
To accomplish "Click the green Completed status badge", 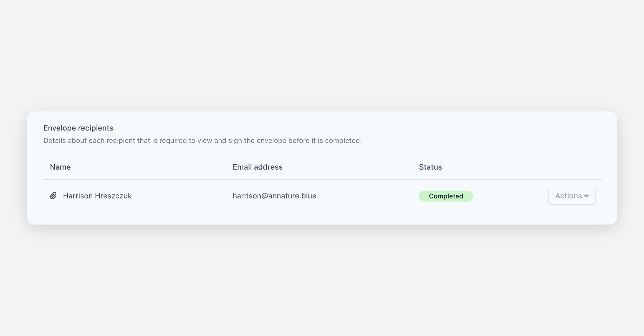I will [446, 196].
